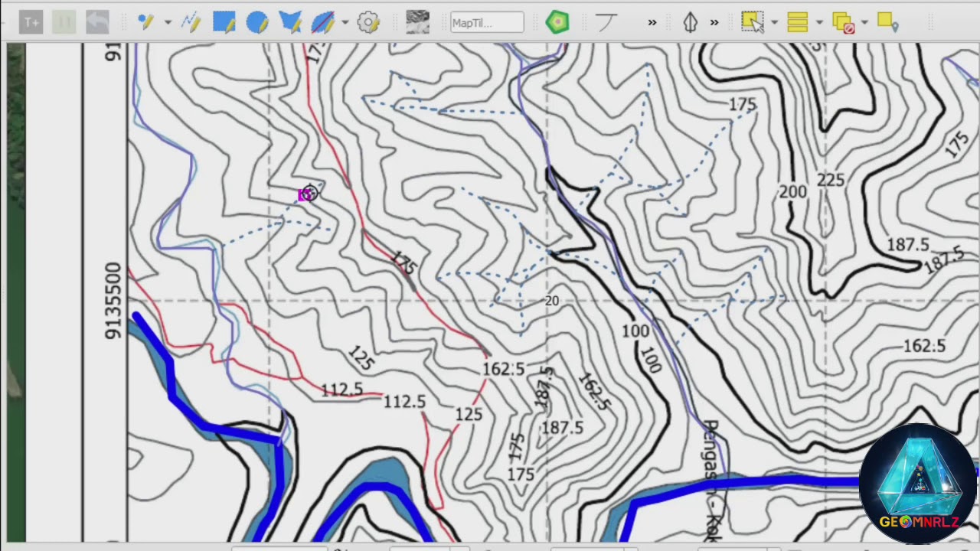Click the grey curved line tool icon

tap(606, 23)
